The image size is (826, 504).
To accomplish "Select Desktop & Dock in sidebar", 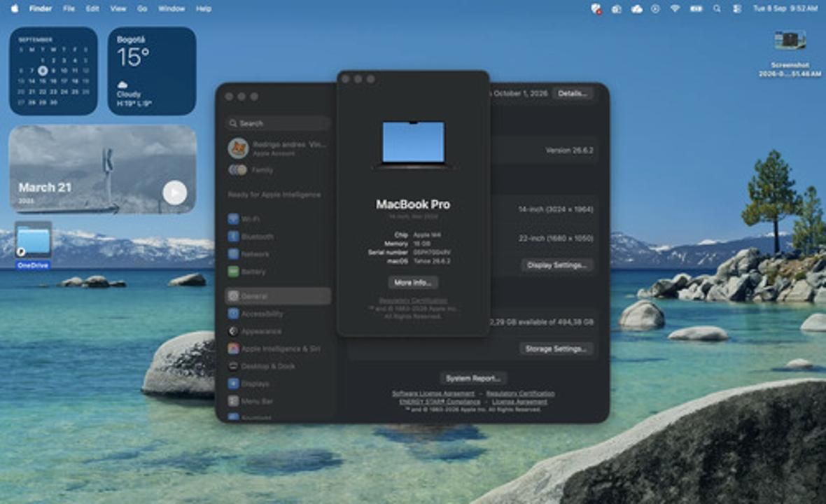I will pyautogui.click(x=278, y=366).
